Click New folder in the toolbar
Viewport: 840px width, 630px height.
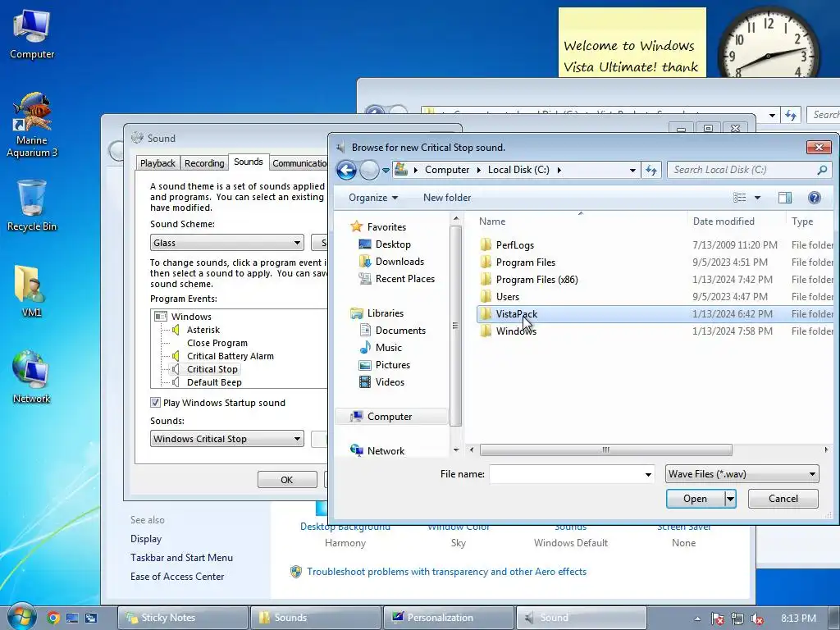coord(447,198)
